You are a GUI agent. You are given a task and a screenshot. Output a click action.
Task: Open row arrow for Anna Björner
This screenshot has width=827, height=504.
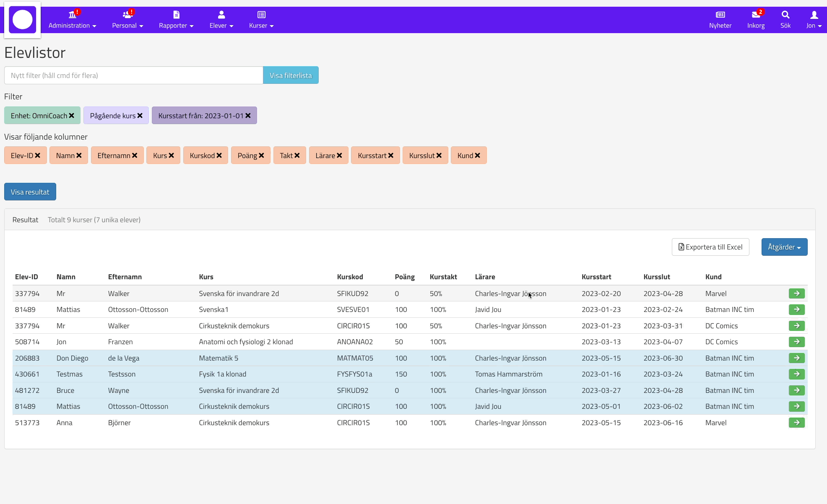pyautogui.click(x=796, y=423)
